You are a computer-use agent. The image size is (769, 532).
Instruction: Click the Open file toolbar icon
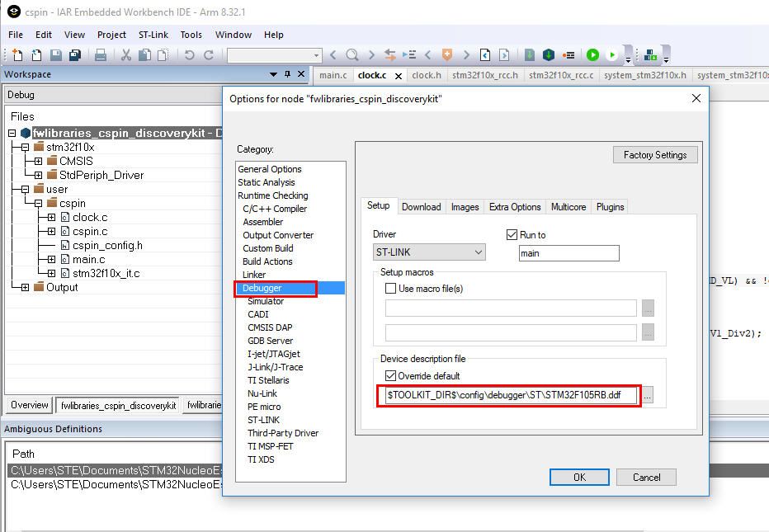pyautogui.click(x=37, y=55)
